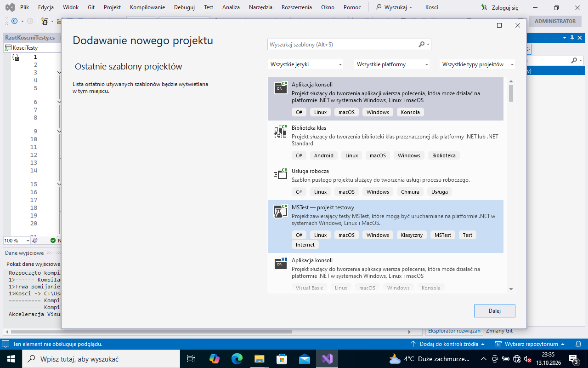
Task: Click the Windows taskbar search box
Action: pos(101,359)
